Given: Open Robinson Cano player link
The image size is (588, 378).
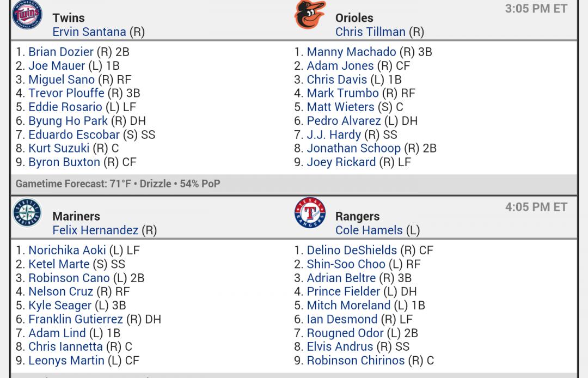Looking at the screenshot, I should (x=69, y=278).
